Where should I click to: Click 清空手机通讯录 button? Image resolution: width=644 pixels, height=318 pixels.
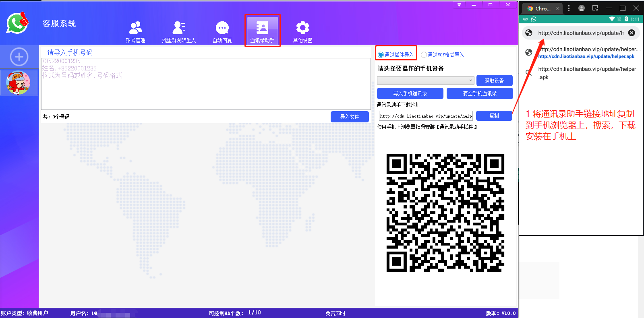pyautogui.click(x=480, y=93)
